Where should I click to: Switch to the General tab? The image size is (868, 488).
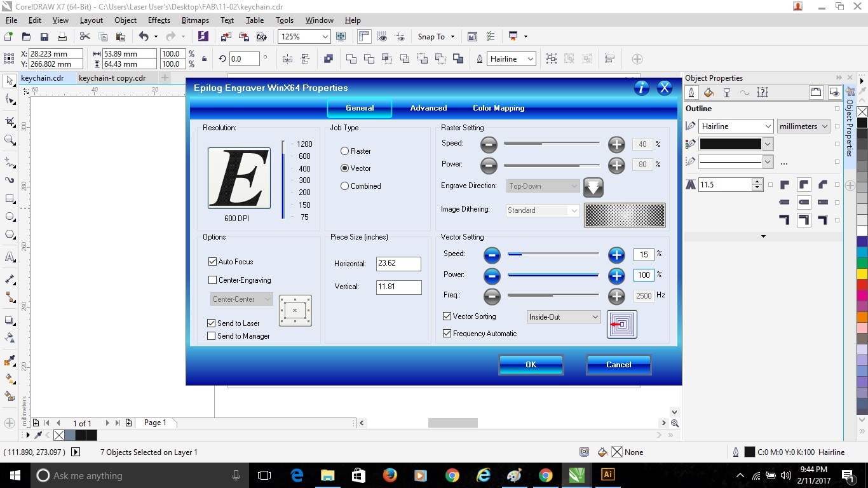click(360, 108)
